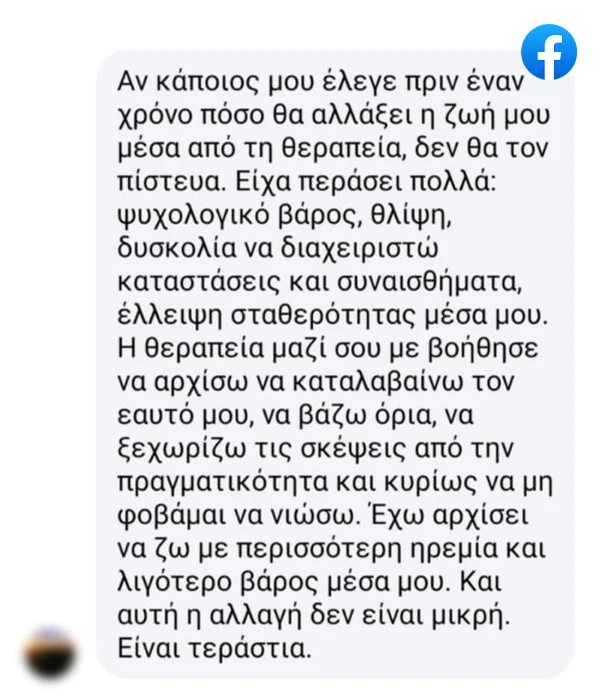Screen dimensions: 600x700
Task: Click the line 'να αρχίσω να καταλαβαίνω τον'
Action: click(316, 382)
